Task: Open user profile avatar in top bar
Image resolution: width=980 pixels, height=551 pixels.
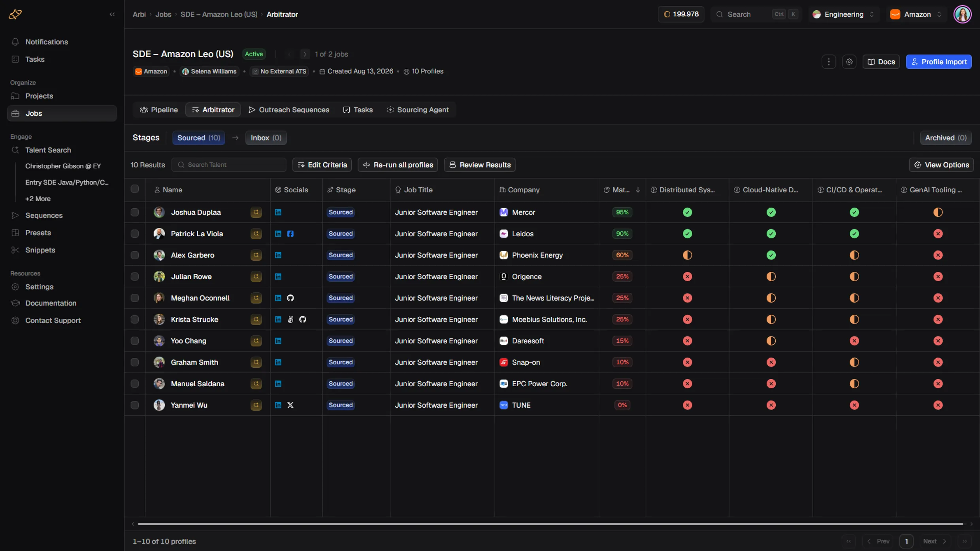Action: coord(963,14)
